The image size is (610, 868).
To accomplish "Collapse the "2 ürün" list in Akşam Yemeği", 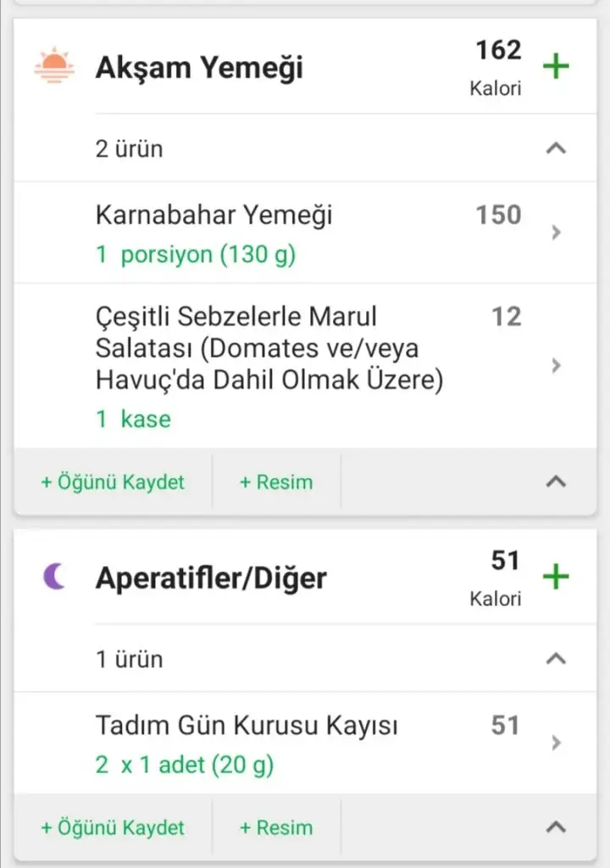I will point(556,148).
